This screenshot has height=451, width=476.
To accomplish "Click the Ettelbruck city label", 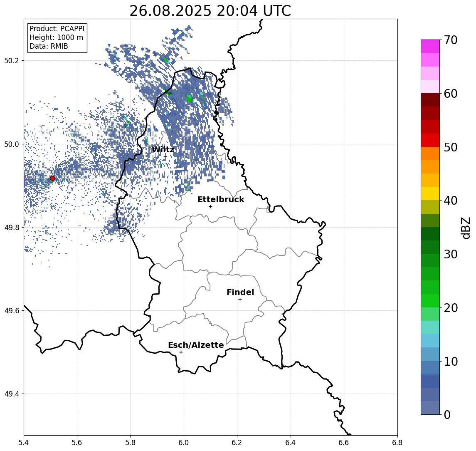I will tap(221, 199).
